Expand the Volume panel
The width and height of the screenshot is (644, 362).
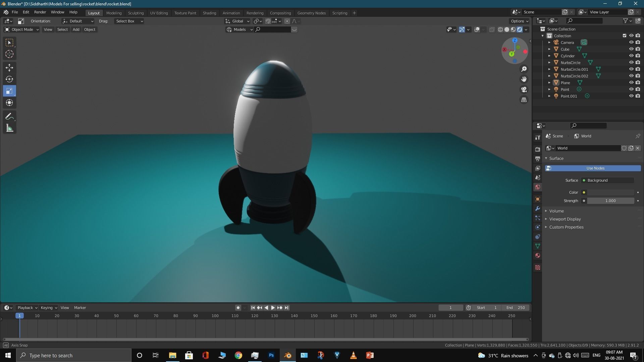coord(556,211)
